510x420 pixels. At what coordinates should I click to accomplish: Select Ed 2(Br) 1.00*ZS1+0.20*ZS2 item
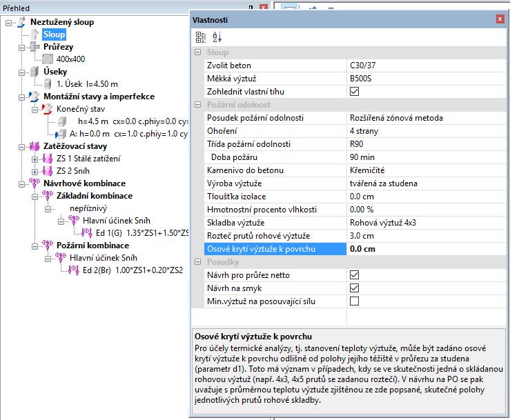click(x=133, y=270)
